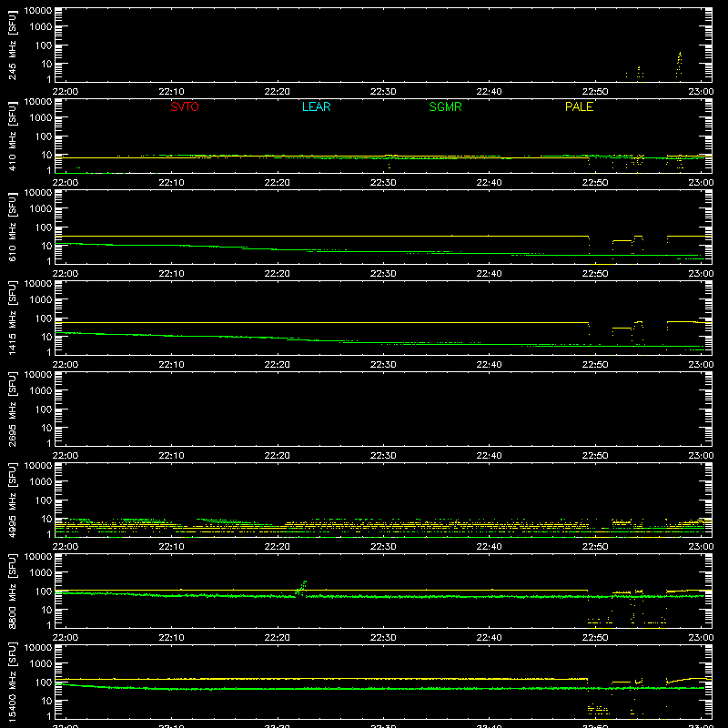Image resolution: width=728 pixels, height=728 pixels.
Task: Click the 23:00 time label under 2695 MHz plot
Action: [x=701, y=456]
